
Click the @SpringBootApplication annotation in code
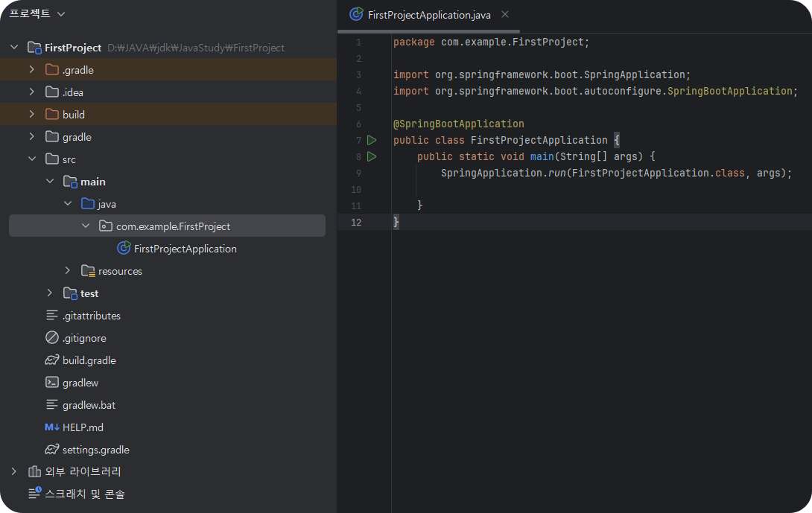(x=459, y=124)
